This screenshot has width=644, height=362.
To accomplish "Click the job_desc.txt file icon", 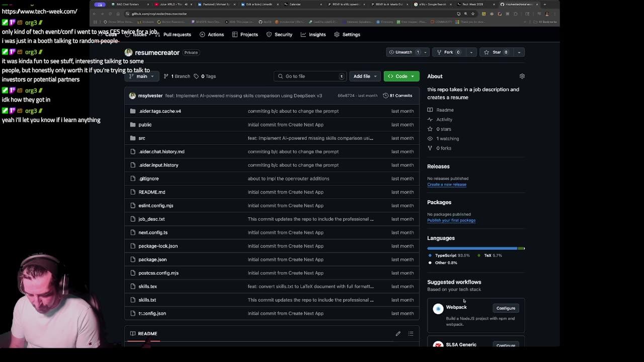I will (133, 219).
